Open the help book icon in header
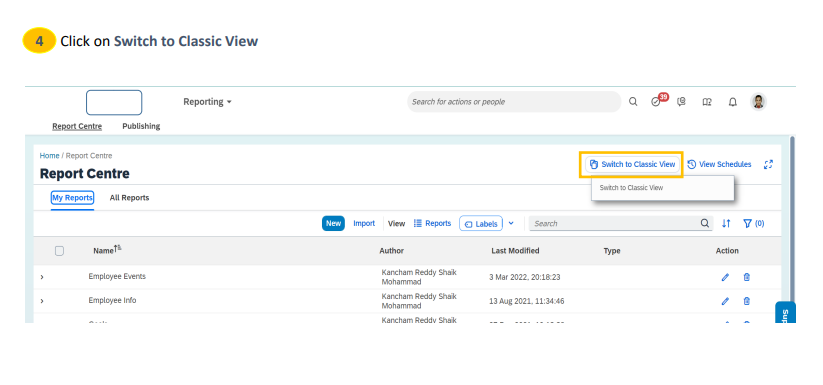 point(707,102)
